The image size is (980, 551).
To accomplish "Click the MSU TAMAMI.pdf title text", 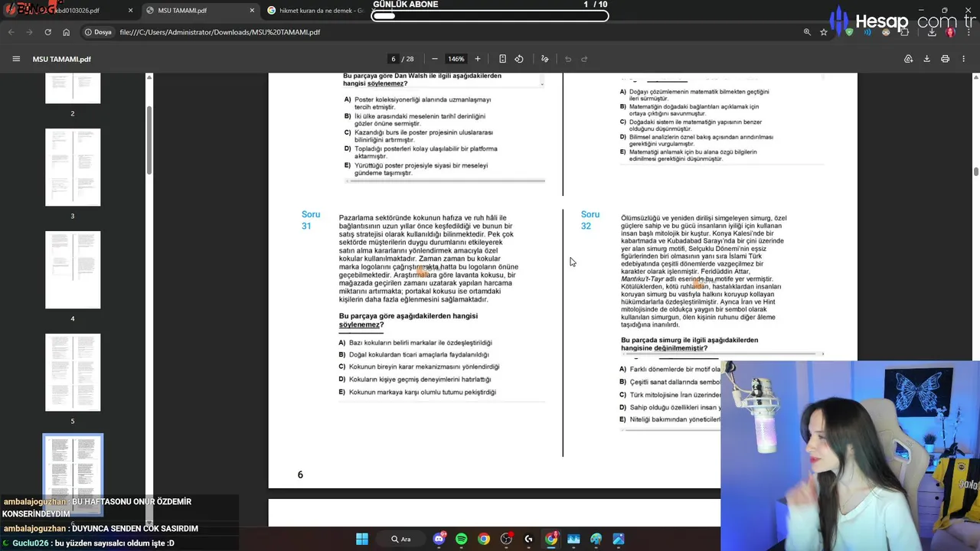I will [62, 59].
